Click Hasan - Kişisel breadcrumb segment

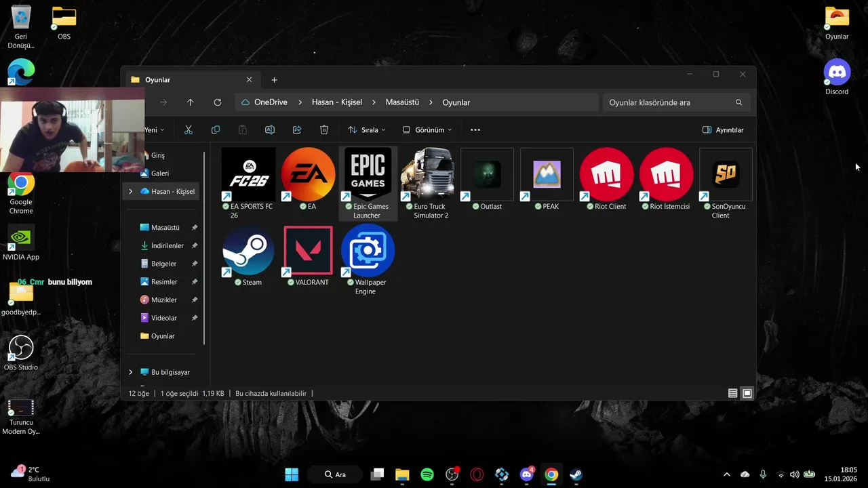click(x=336, y=102)
